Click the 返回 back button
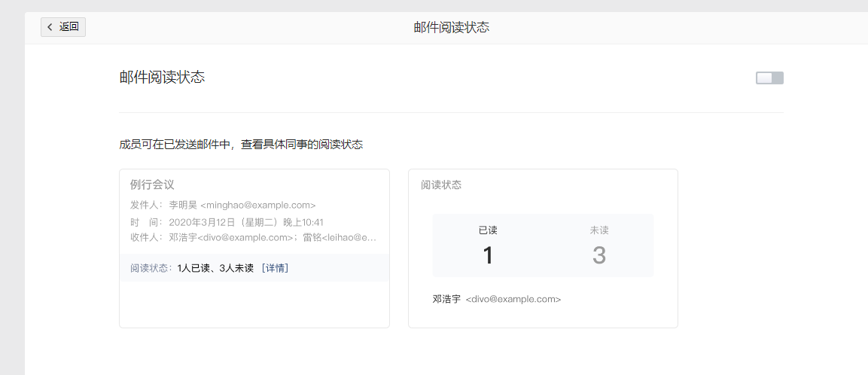Screen dimensions: 868x375 [x=63, y=27]
